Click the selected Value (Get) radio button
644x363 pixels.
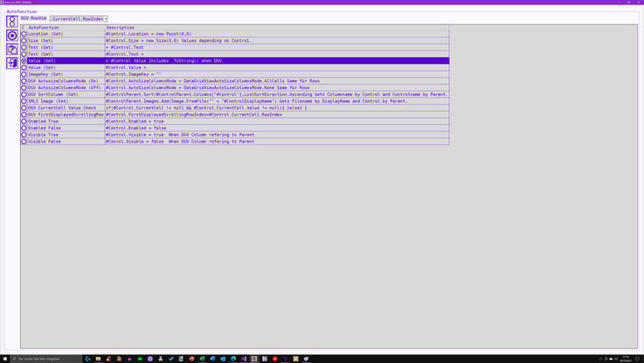(24, 61)
